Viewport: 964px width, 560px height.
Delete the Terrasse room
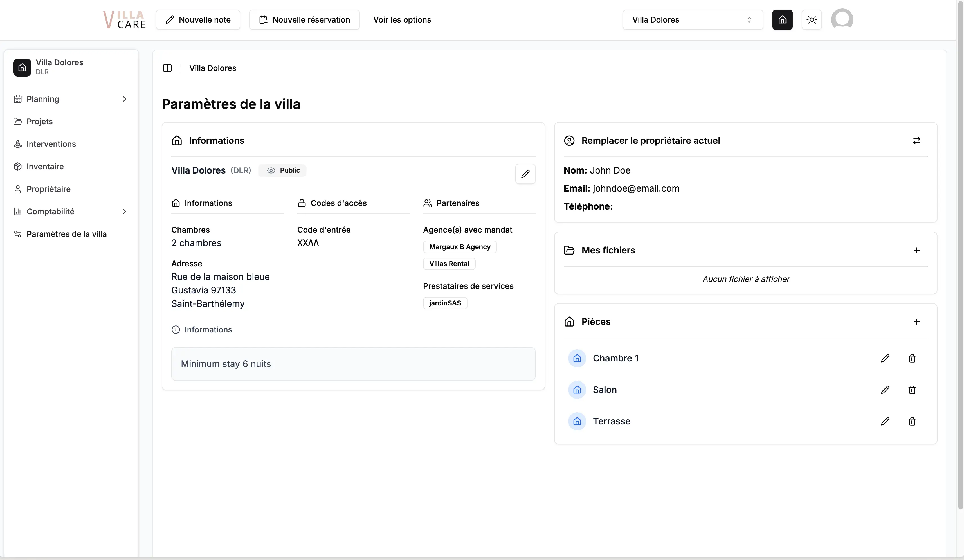pyautogui.click(x=912, y=421)
